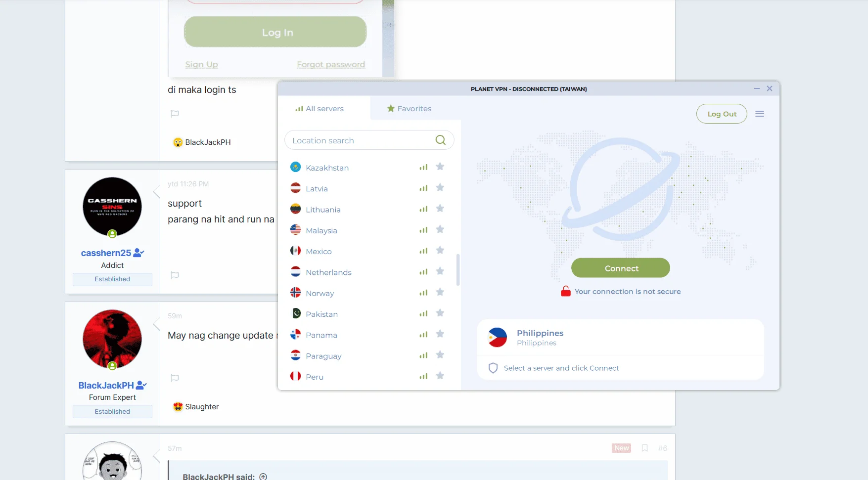Open casshern25's avatar thumbnail
Viewport: 868px width, 480px height.
click(112, 207)
